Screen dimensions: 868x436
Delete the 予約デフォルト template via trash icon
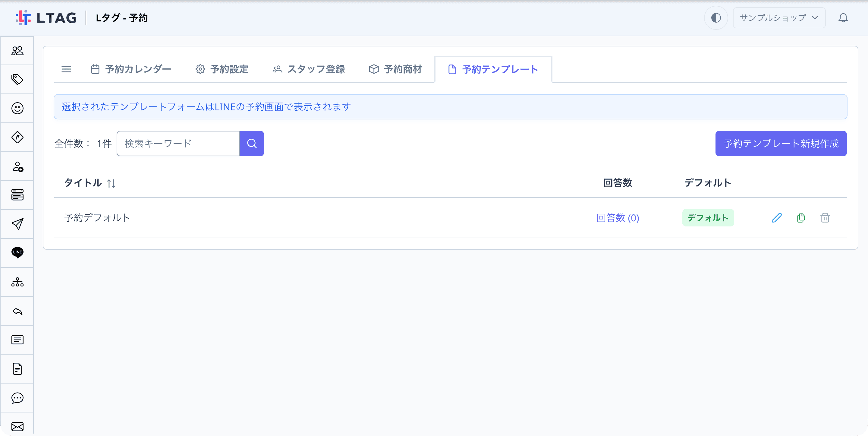(x=825, y=218)
